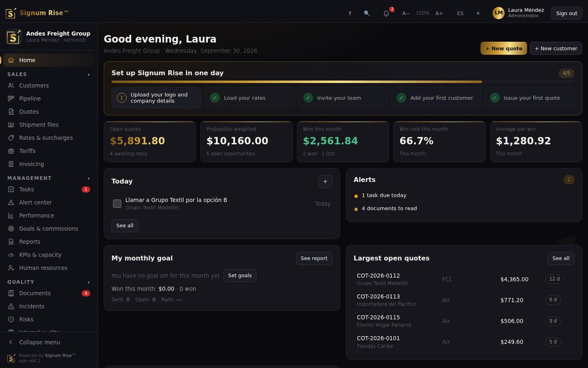This screenshot has width=588, height=368.
Task: Click the setup progress bar
Action: [343, 82]
